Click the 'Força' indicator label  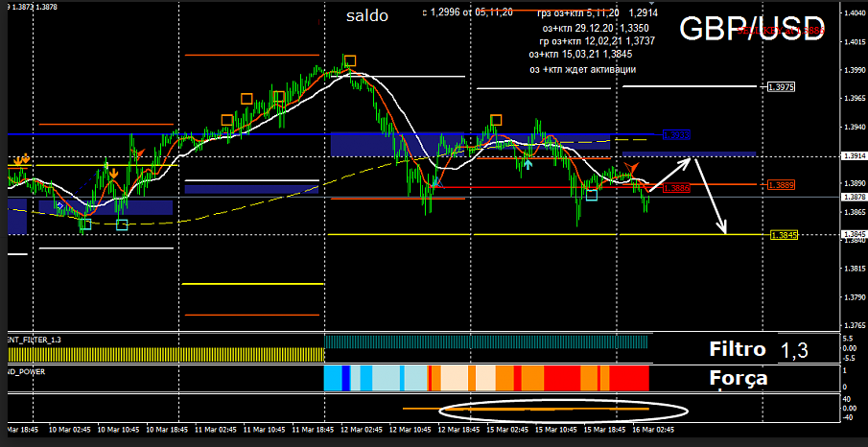(x=738, y=378)
